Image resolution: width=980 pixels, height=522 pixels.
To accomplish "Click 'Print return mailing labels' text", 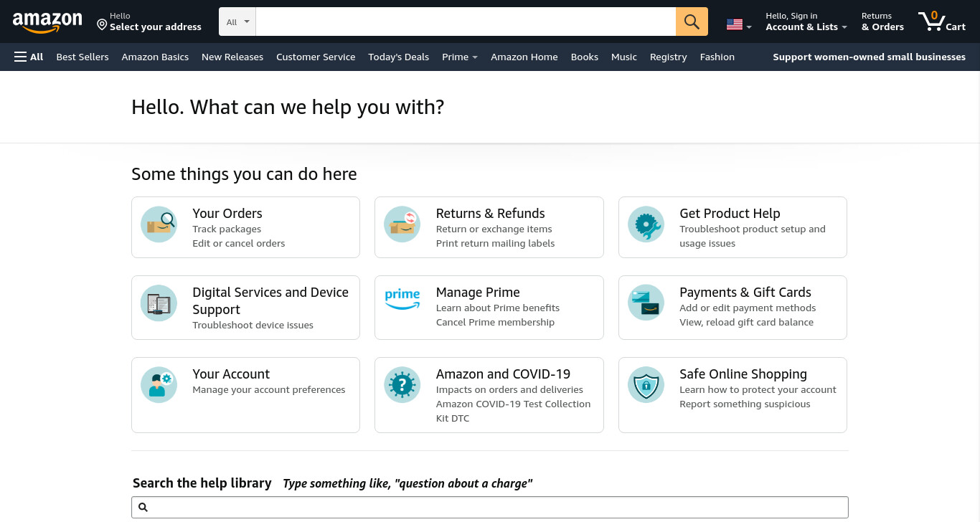I will [496, 244].
